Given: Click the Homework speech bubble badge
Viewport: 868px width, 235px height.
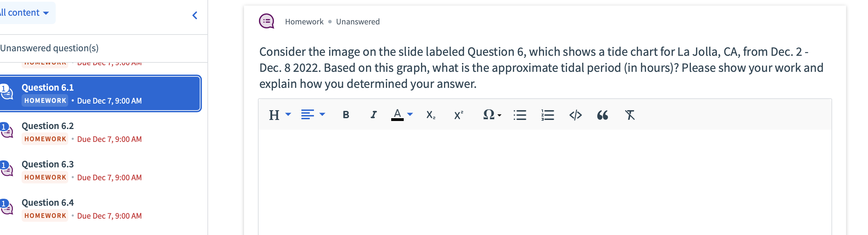Looking at the screenshot, I should click(266, 21).
